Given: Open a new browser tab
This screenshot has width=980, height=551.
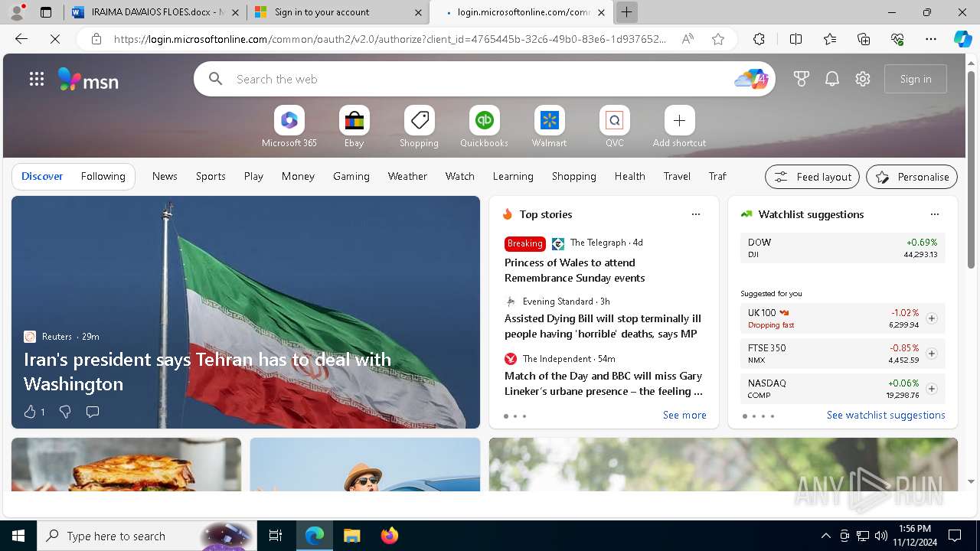Looking at the screenshot, I should click(x=627, y=12).
